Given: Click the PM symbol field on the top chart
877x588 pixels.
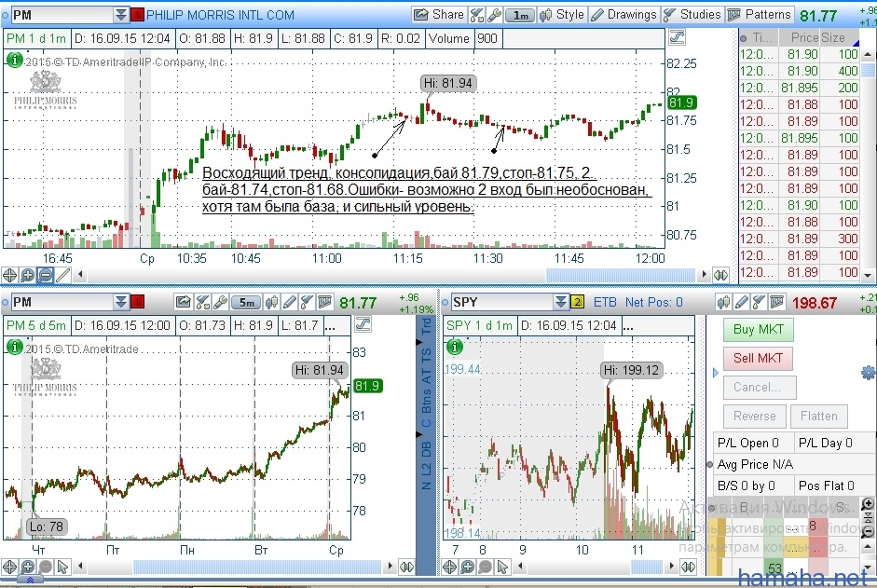Looking at the screenshot, I should 62,15.
